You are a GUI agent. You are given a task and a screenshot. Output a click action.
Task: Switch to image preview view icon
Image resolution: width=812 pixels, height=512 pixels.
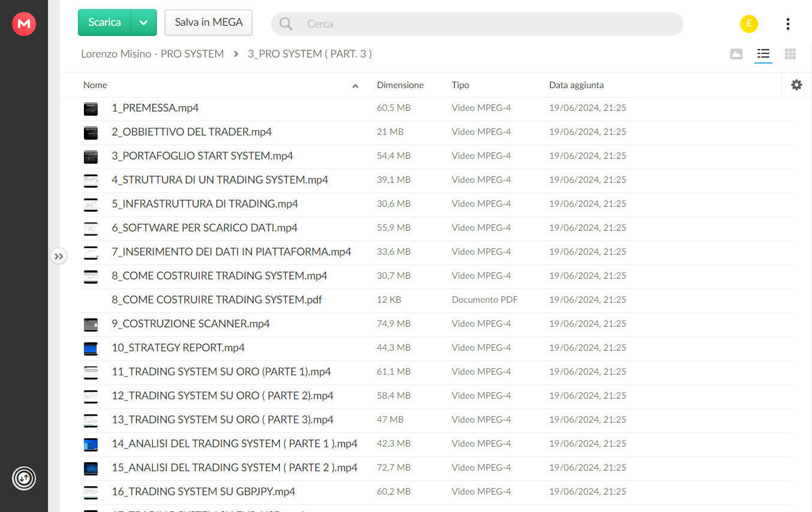(x=736, y=54)
